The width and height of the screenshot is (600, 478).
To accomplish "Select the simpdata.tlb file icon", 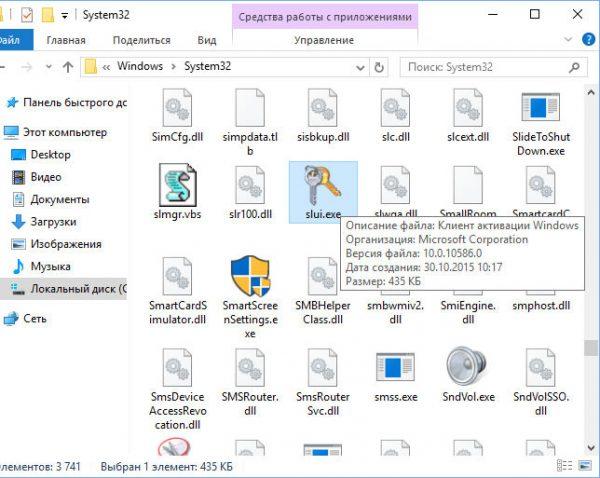I will pos(250,108).
